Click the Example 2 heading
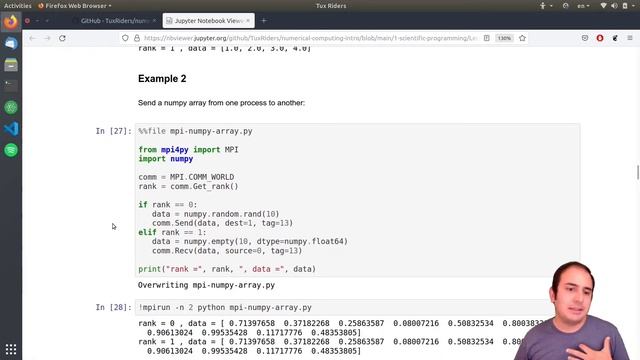Image resolution: width=640 pixels, height=360 pixels. point(162,78)
